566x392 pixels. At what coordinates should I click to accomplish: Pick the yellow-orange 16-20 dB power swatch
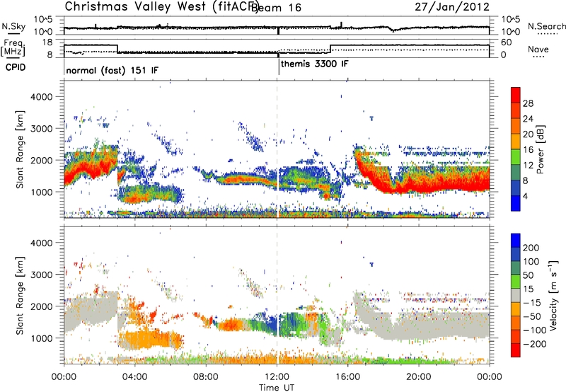516,142
